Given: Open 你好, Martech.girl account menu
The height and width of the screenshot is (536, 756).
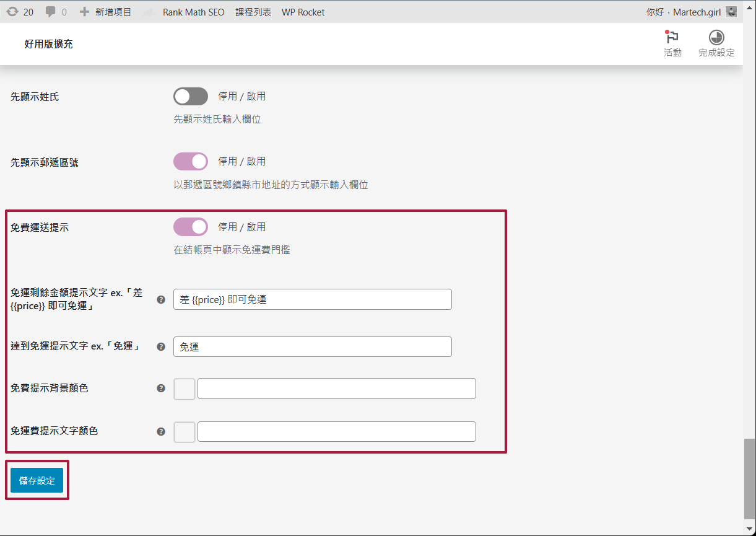Looking at the screenshot, I should click(691, 12).
